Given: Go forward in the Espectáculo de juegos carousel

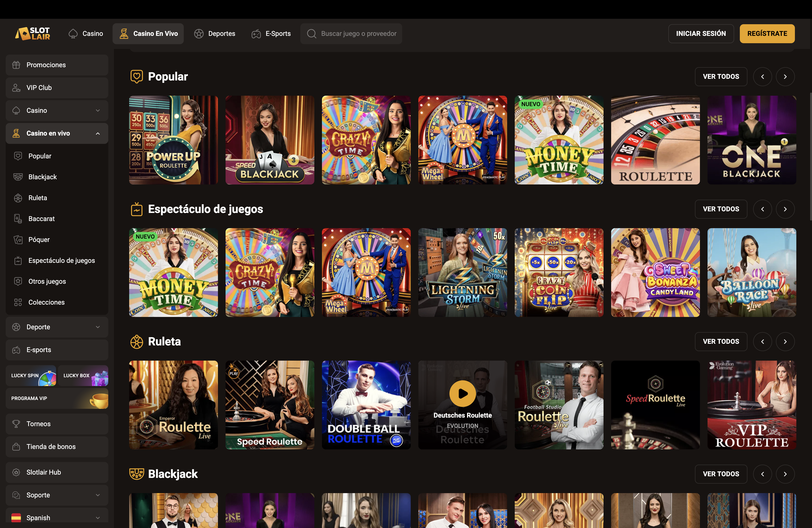Looking at the screenshot, I should point(785,209).
